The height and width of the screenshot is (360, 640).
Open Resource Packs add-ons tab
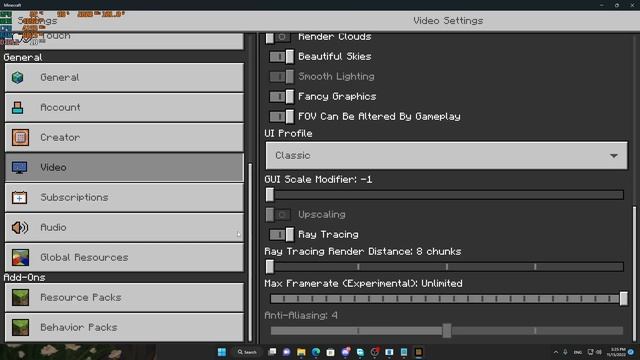point(124,298)
